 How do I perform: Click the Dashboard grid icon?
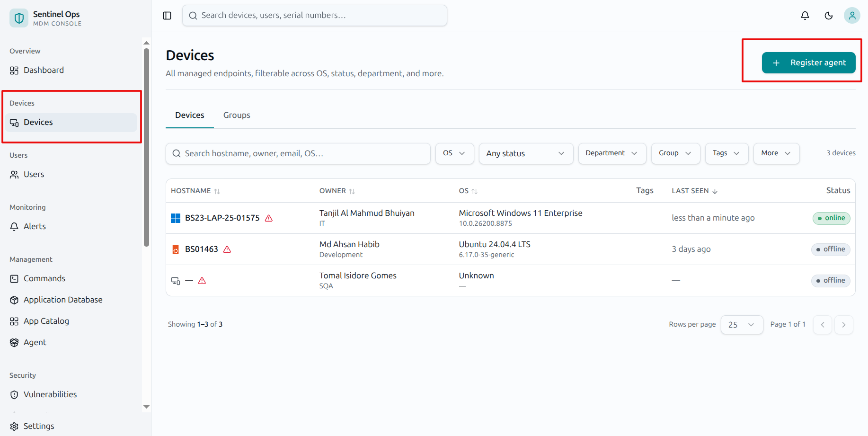pyautogui.click(x=14, y=71)
